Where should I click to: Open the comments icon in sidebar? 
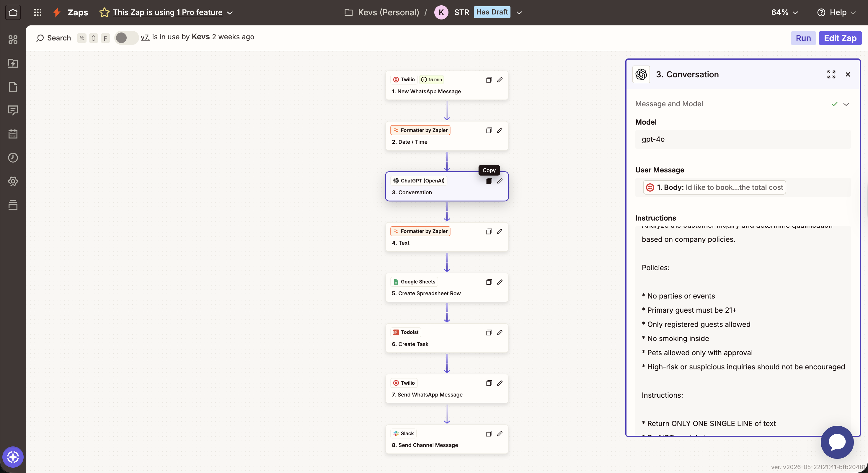pos(13,110)
